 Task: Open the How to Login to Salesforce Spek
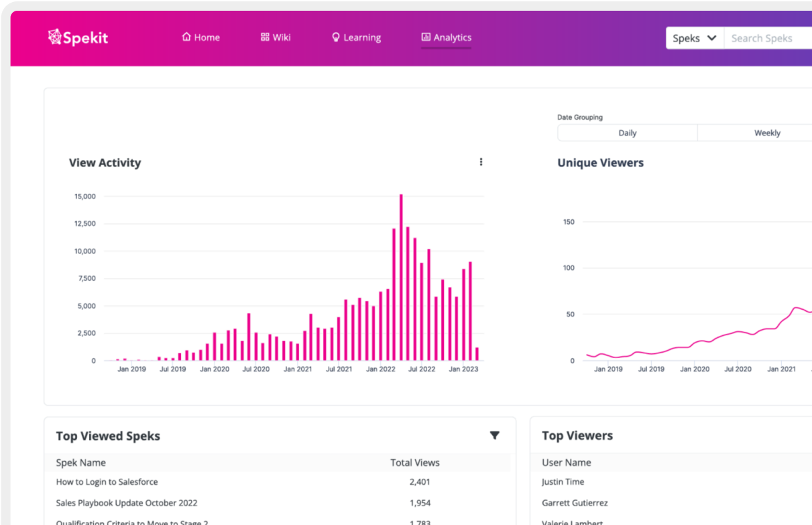tap(107, 481)
